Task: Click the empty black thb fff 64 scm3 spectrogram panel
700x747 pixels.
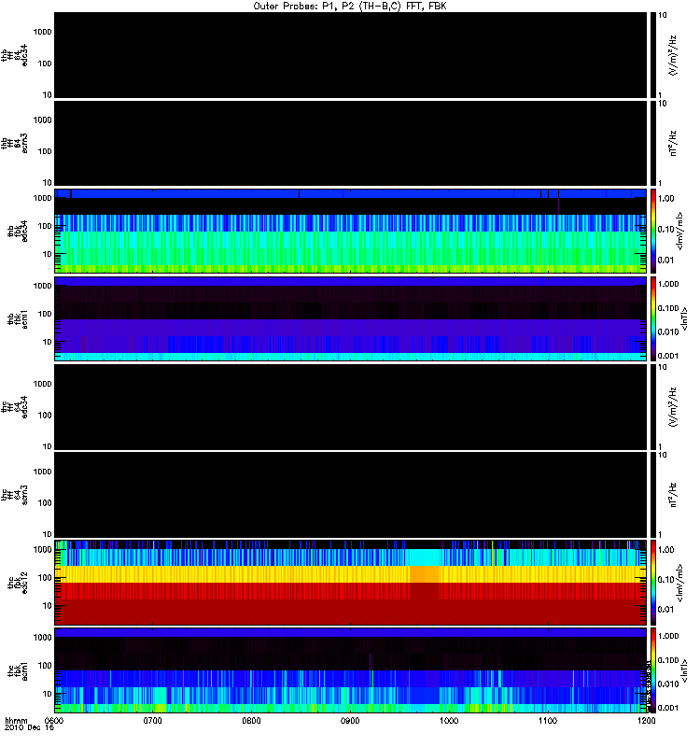Action: point(350,143)
